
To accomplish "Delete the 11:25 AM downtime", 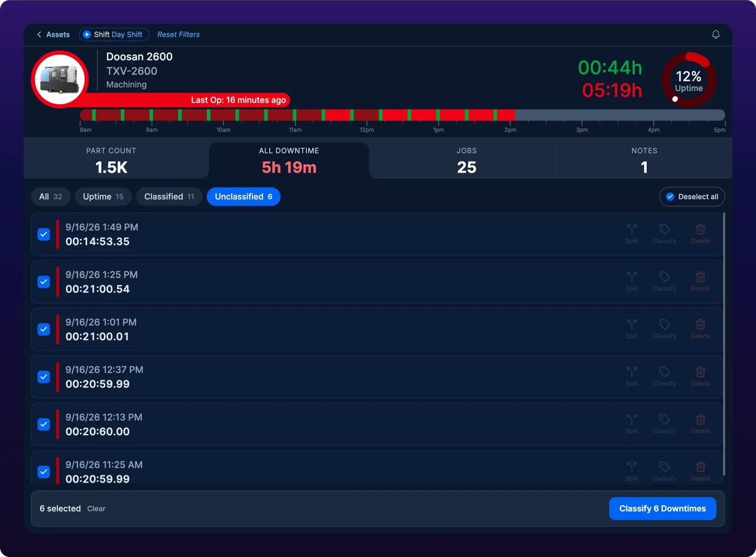I will (x=700, y=471).
